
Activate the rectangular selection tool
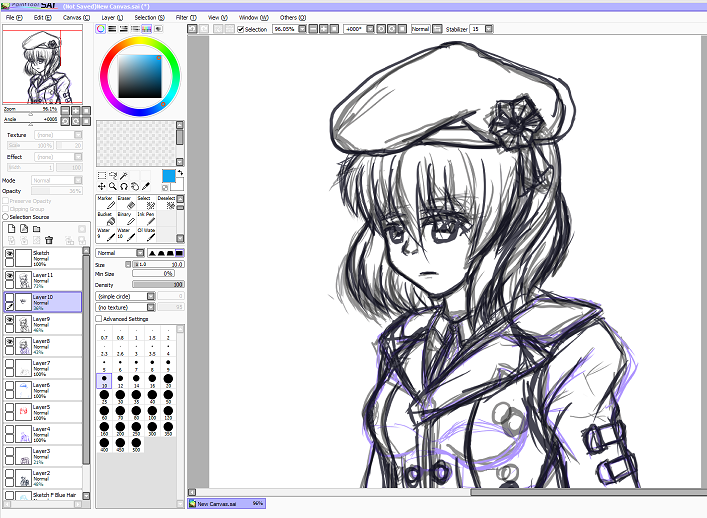pos(101,175)
